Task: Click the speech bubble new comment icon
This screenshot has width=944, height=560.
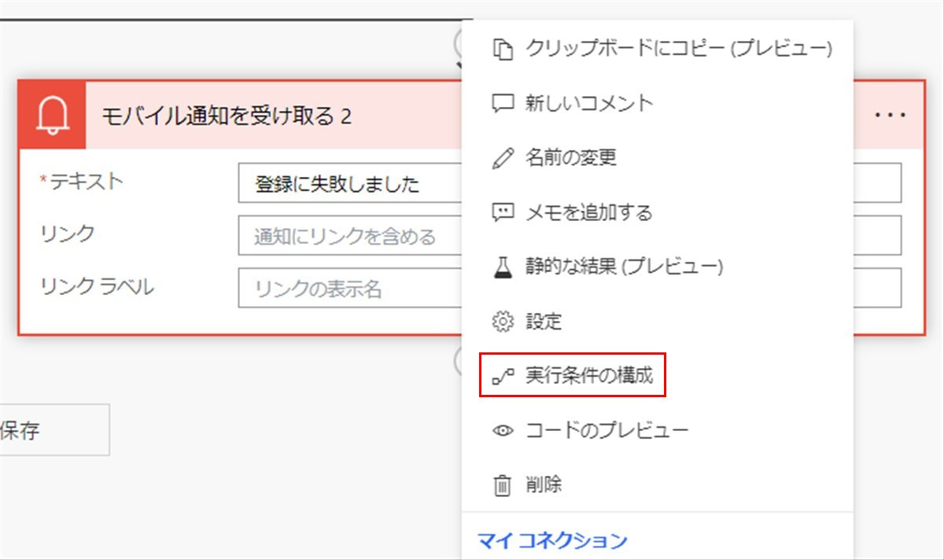Action: 502,103
